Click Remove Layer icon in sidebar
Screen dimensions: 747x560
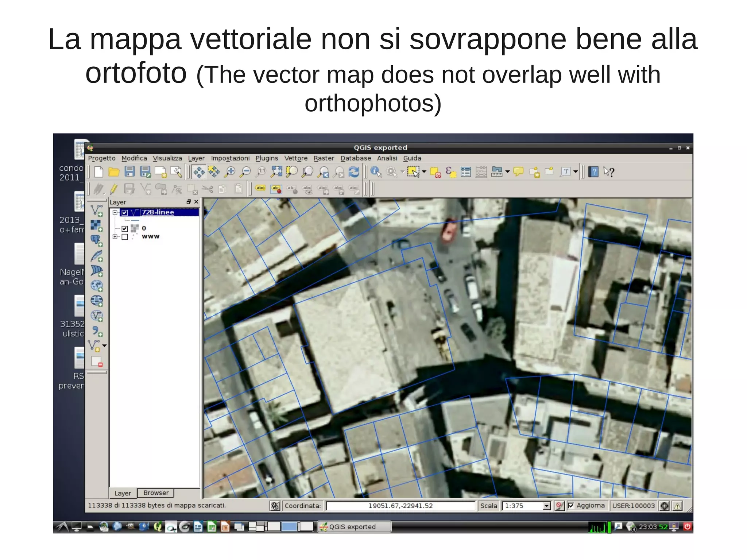pos(97,361)
